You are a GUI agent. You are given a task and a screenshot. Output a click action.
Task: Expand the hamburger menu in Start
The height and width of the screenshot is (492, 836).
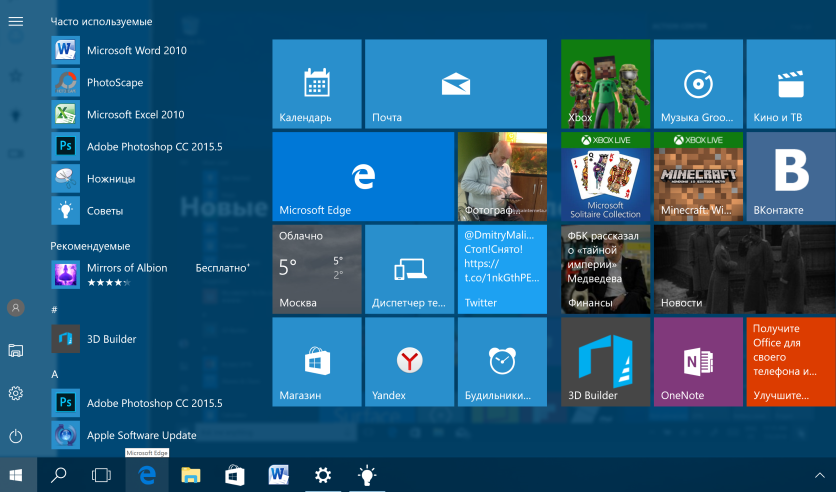click(x=15, y=21)
